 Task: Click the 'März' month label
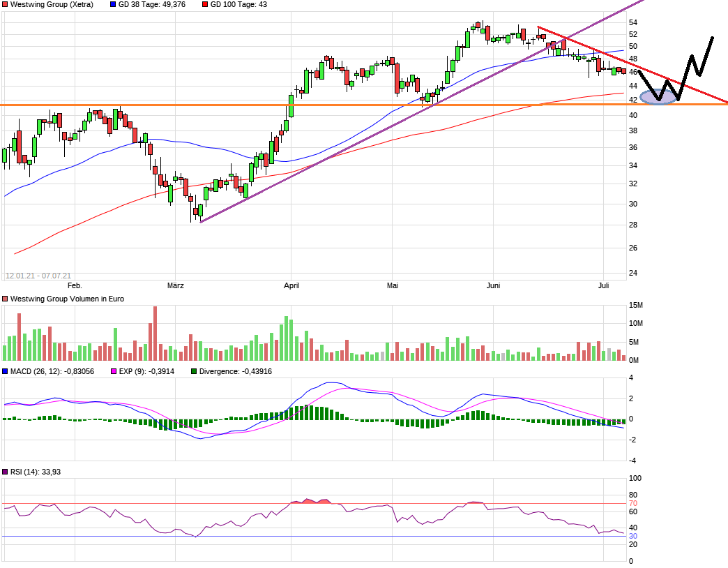tap(176, 285)
